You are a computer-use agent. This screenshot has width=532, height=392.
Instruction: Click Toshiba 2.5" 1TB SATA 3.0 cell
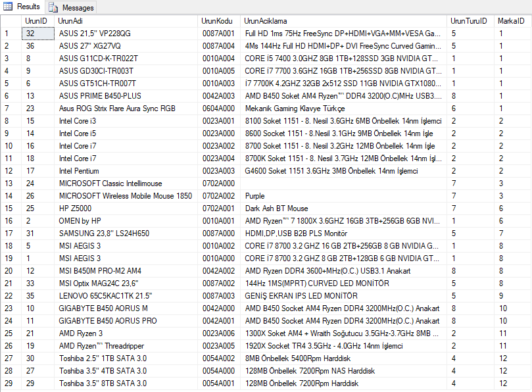click(x=126, y=358)
